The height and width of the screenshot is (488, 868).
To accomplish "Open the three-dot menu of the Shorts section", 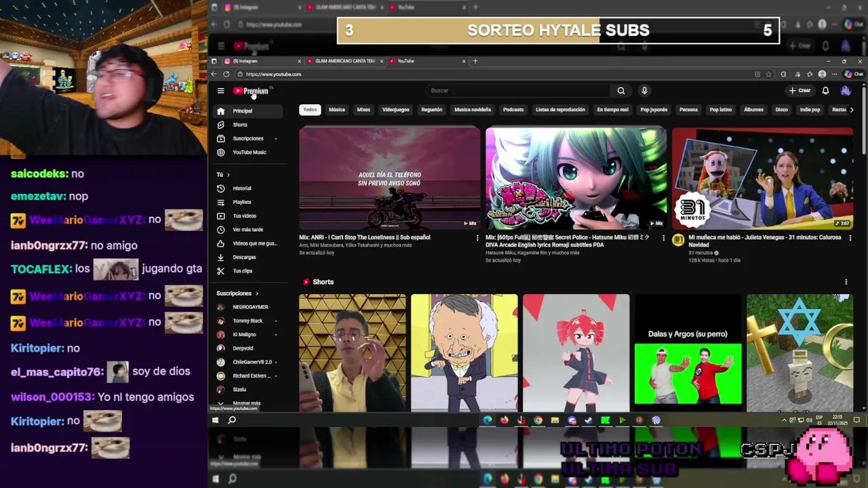I will point(846,282).
